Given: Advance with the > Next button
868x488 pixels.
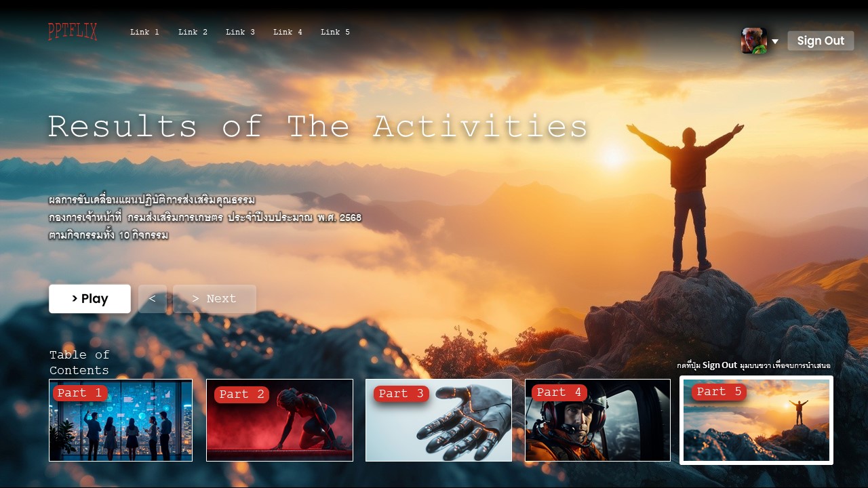Looking at the screenshot, I should (214, 299).
